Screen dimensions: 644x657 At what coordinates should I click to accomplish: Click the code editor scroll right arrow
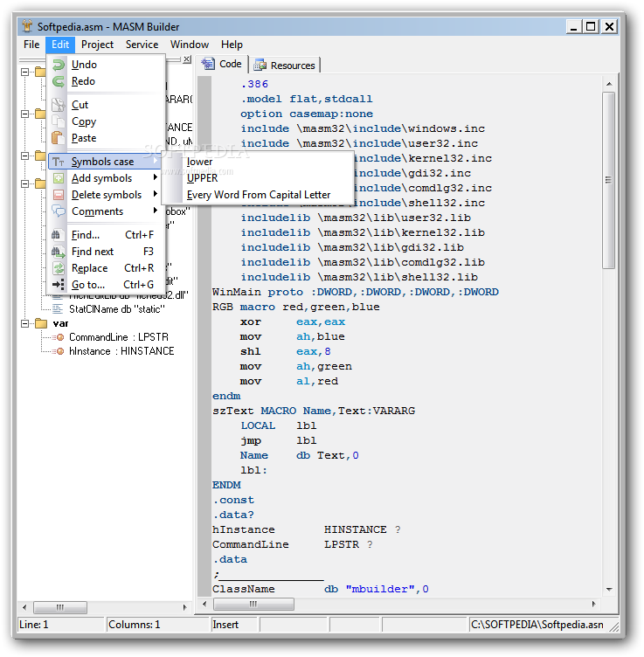coord(593,605)
